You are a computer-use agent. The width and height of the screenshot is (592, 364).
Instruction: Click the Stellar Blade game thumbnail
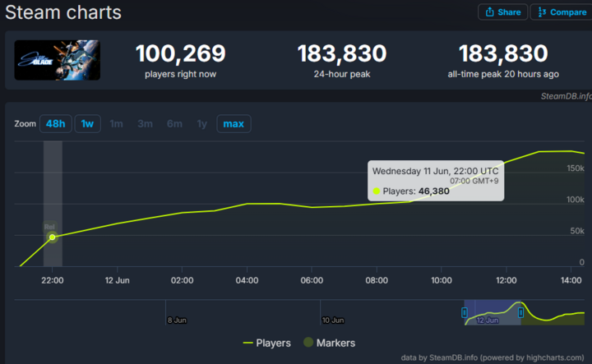pyautogui.click(x=57, y=60)
